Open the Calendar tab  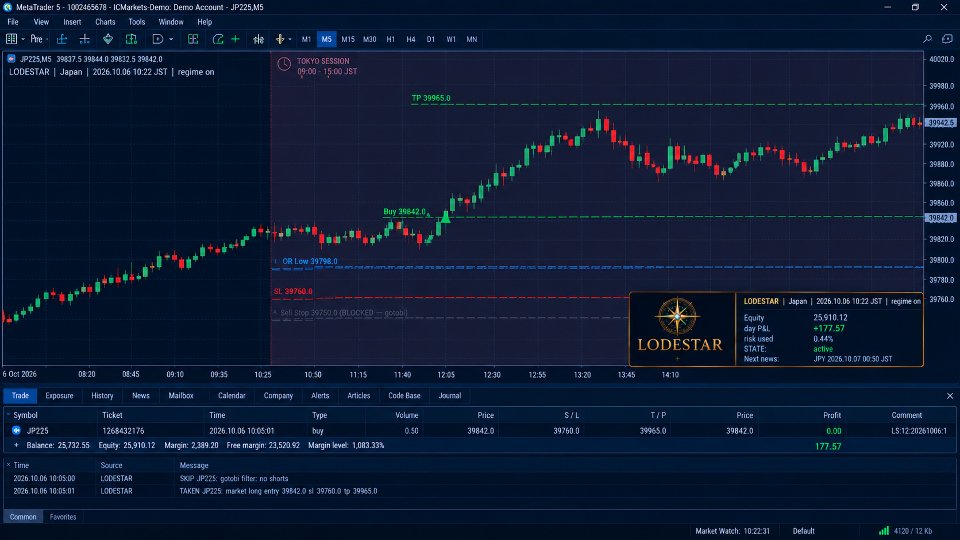[231, 396]
